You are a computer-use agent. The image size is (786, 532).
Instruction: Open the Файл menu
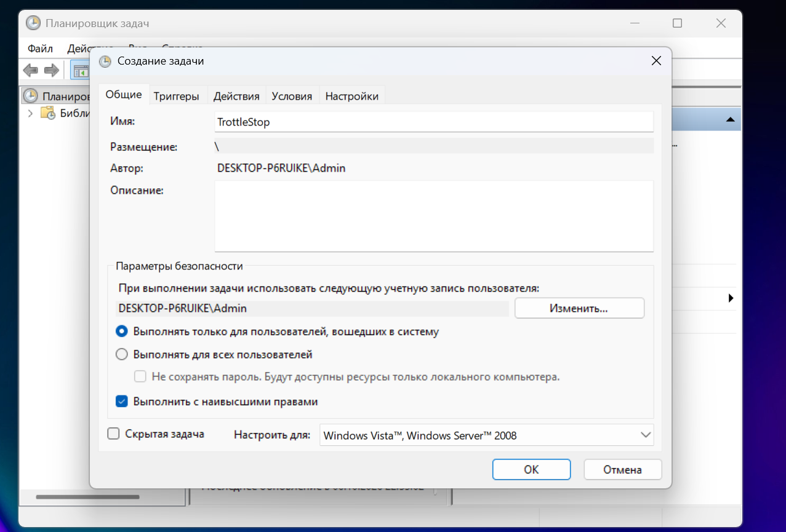click(x=41, y=48)
